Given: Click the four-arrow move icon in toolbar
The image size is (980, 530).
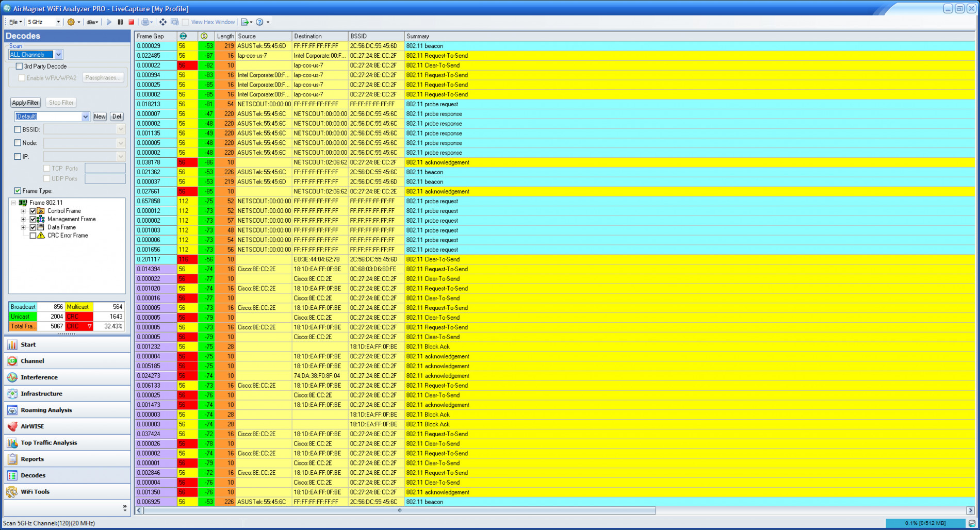Looking at the screenshot, I should pos(163,22).
